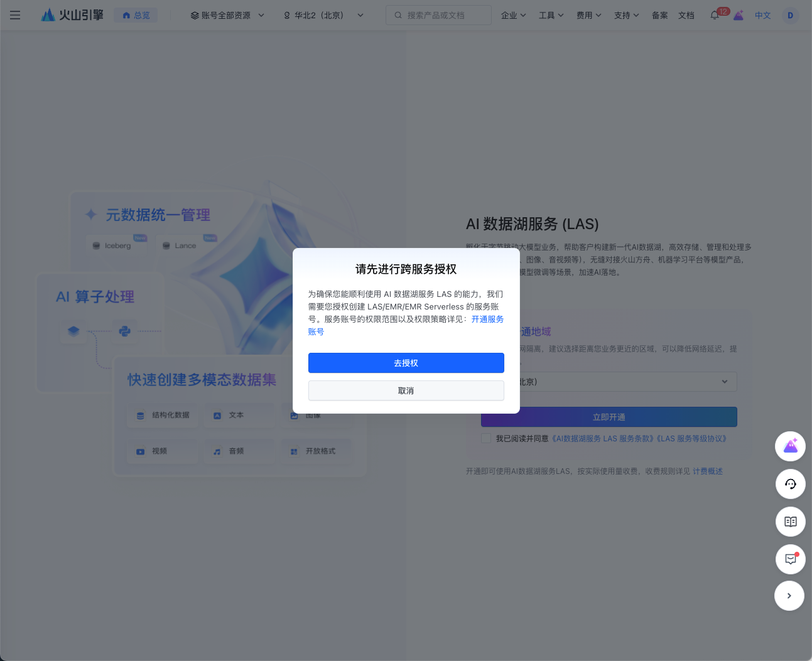Open the floating documentation book icon
The image size is (812, 661).
790,522
